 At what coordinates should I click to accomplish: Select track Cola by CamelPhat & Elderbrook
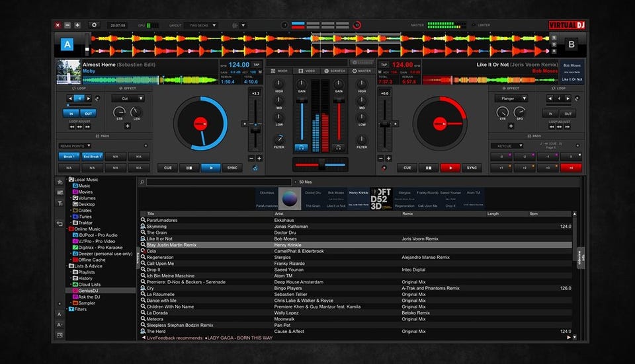point(356,251)
